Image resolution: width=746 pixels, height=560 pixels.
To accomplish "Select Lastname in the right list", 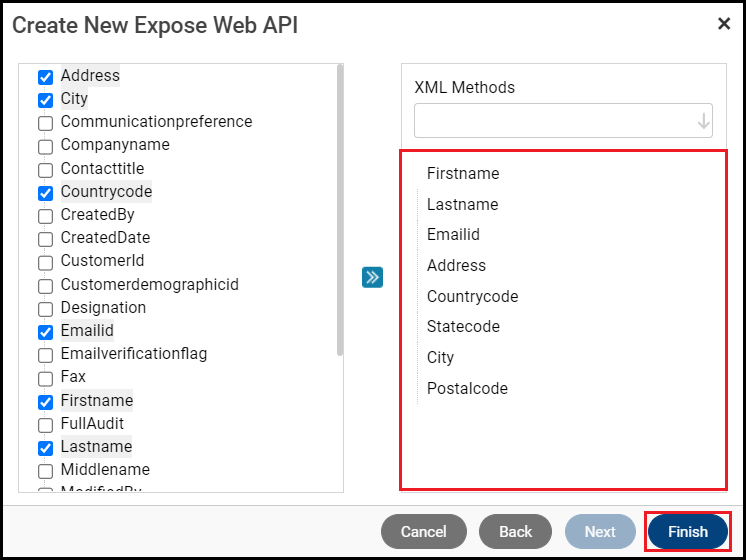I will point(462,204).
